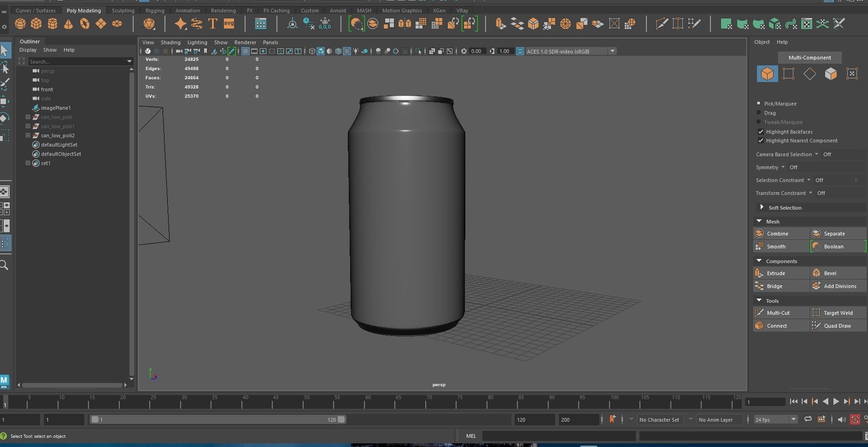Open viewport Shading menu
Image resolution: width=868 pixels, height=447 pixels.
click(170, 42)
